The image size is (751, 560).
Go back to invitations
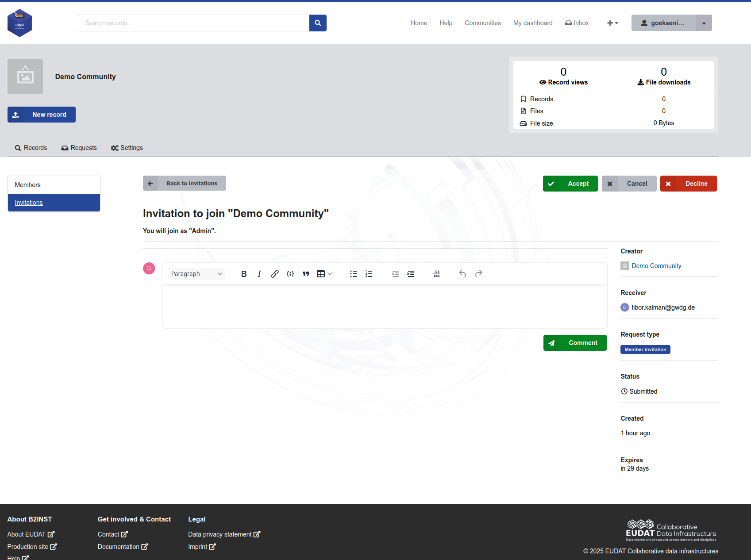pos(185,183)
